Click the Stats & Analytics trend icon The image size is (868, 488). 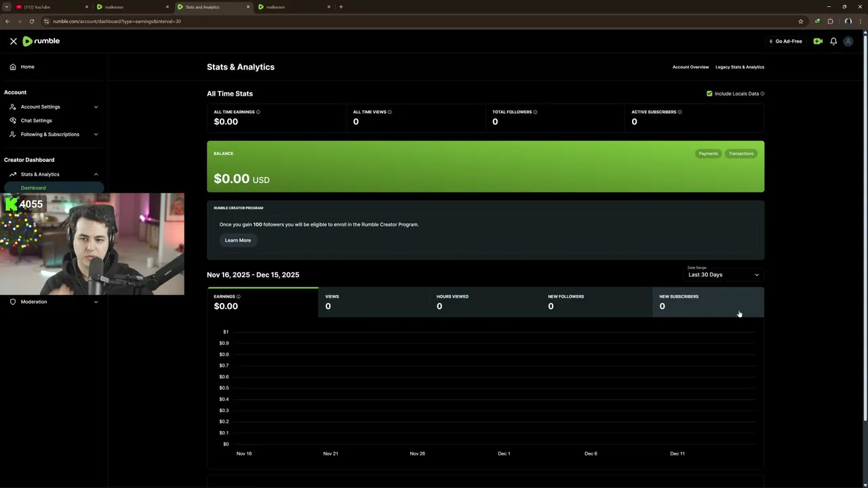(x=13, y=174)
